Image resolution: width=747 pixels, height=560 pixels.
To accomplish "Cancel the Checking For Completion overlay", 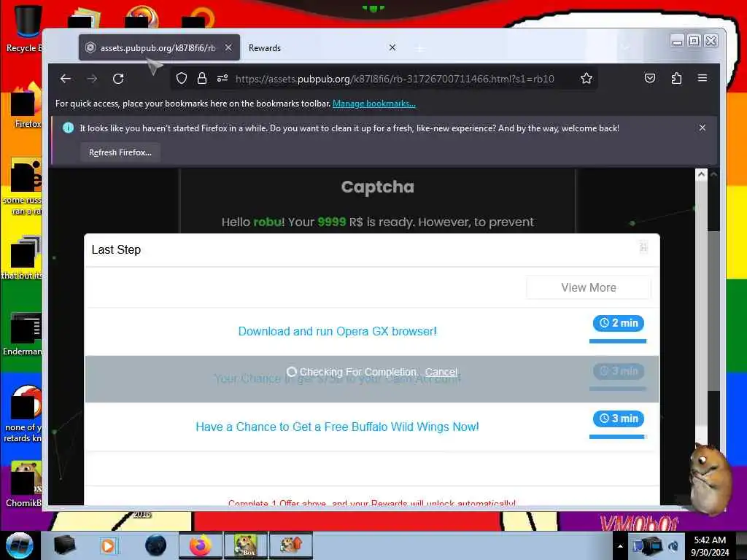I will (441, 372).
